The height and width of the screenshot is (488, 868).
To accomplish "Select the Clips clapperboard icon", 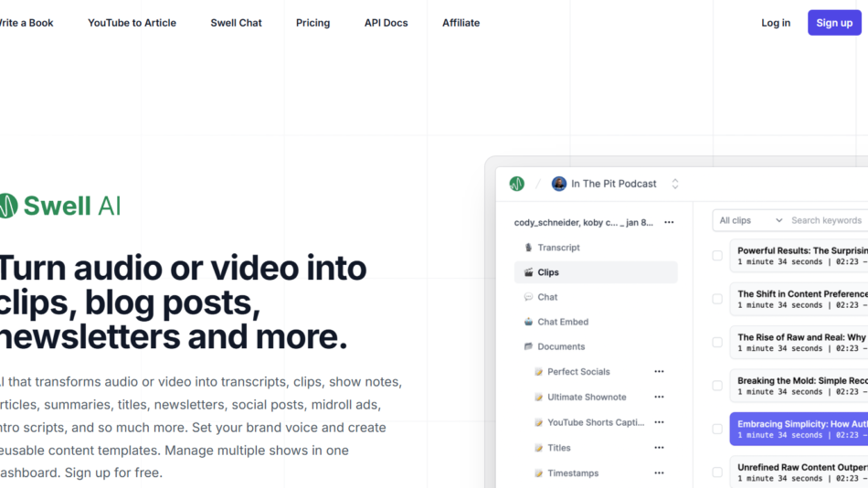I will pyautogui.click(x=528, y=272).
